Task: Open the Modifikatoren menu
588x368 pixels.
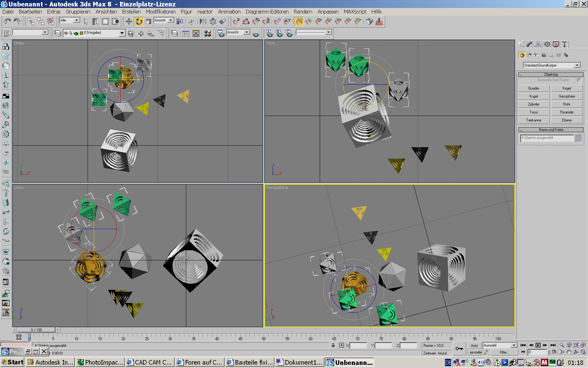Action: 160,12
